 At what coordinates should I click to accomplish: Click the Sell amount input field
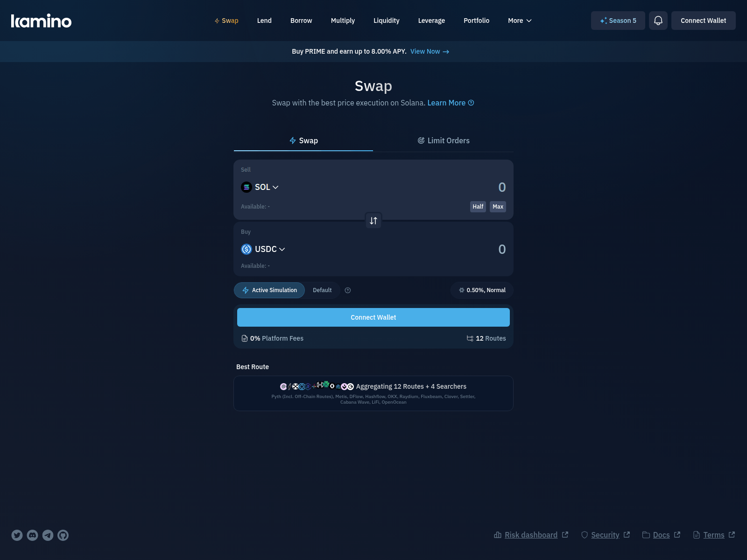coord(502,187)
